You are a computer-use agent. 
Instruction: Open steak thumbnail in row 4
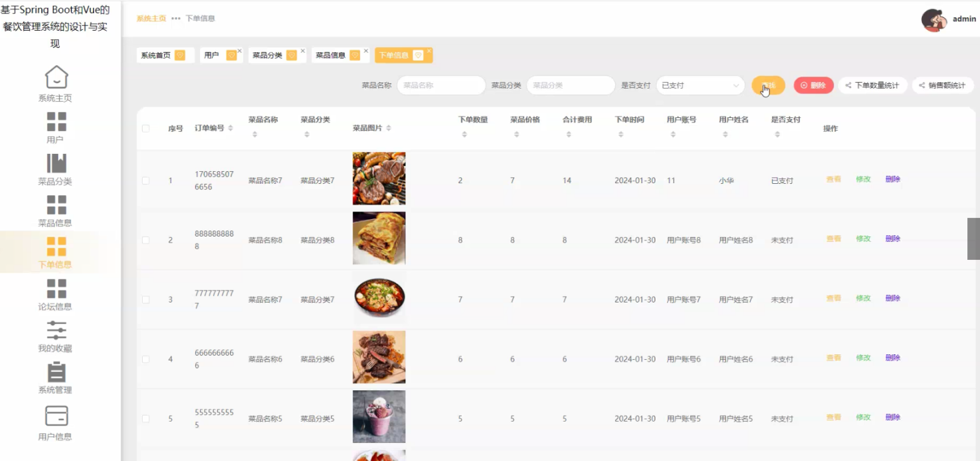point(379,357)
